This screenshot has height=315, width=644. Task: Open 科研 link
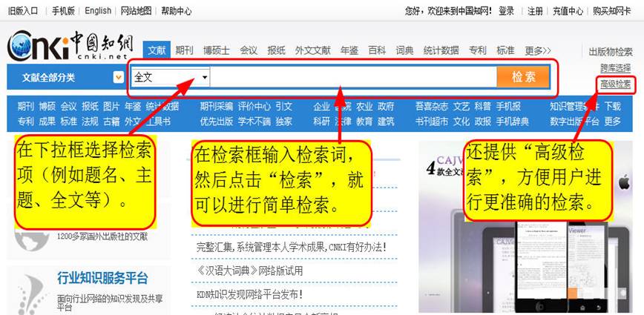(x=321, y=122)
